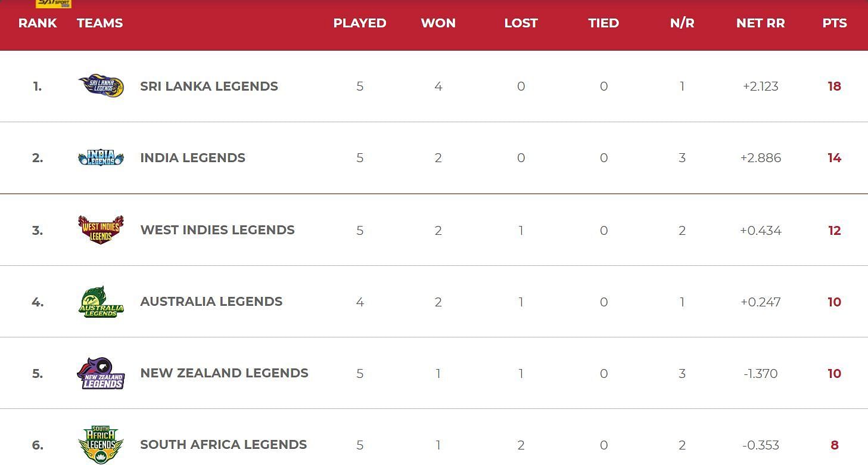Click the New Zealand Legends team logo
Screen dimensions: 868x465
point(101,374)
